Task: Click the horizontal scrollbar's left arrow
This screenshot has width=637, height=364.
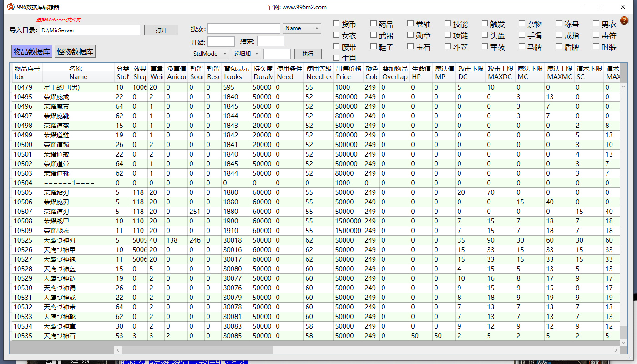Action: click(118, 350)
